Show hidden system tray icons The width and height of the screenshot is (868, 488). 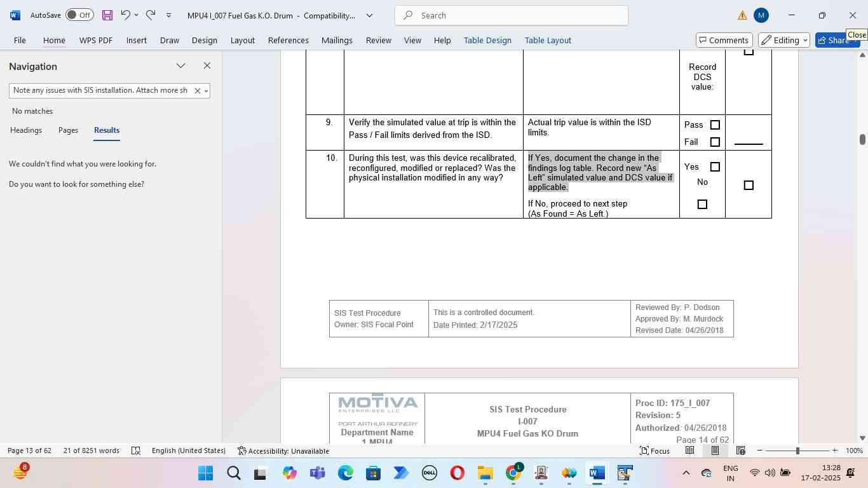pos(686,473)
